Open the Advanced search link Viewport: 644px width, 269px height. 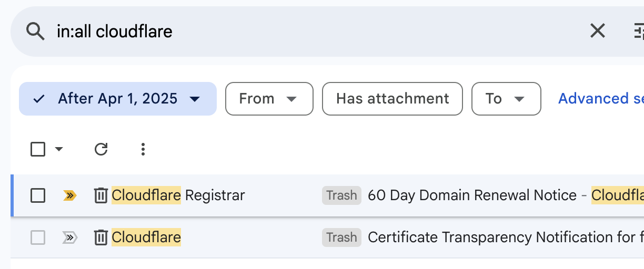(600, 99)
